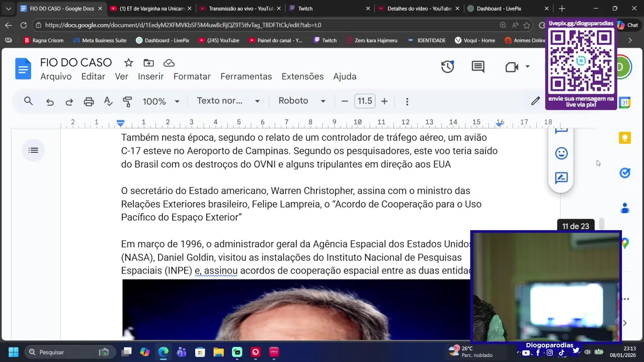
Task: Run spelling and grammar check
Action: tap(108, 102)
